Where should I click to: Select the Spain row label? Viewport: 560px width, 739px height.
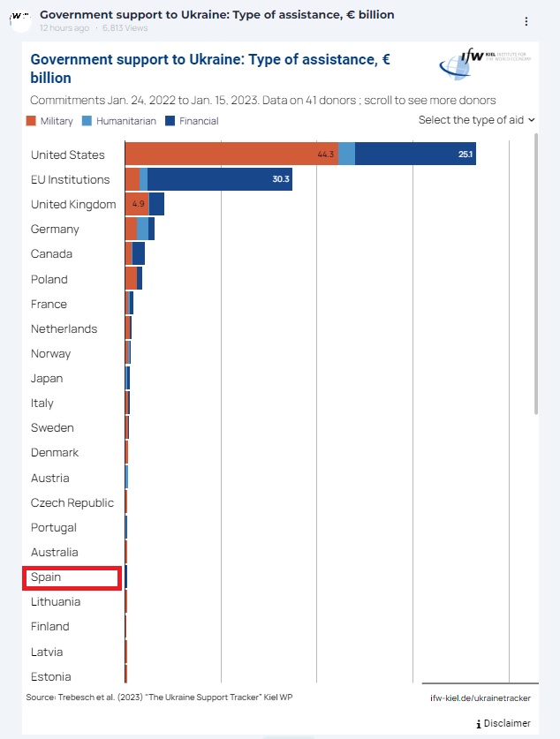pos(72,577)
